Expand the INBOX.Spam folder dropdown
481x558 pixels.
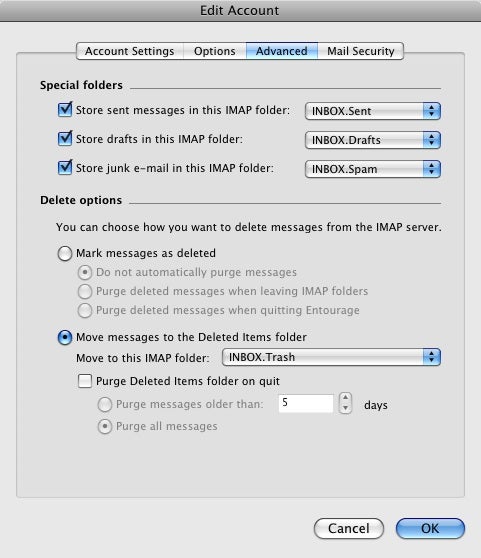[x=372, y=169]
